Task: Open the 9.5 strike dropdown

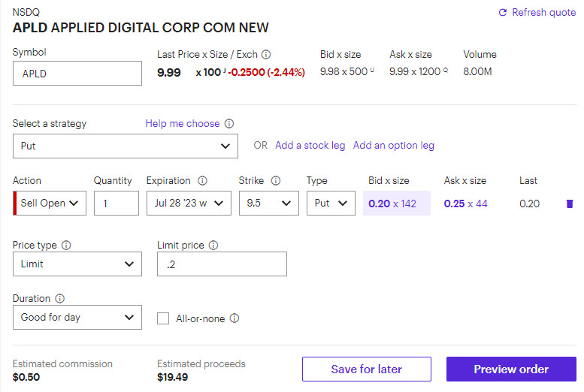Action: tap(268, 204)
